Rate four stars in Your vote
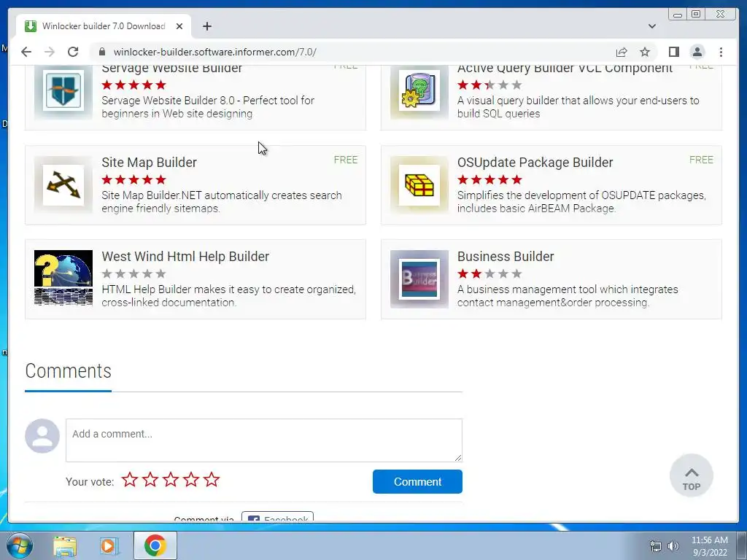The image size is (747, 560). coord(191,480)
